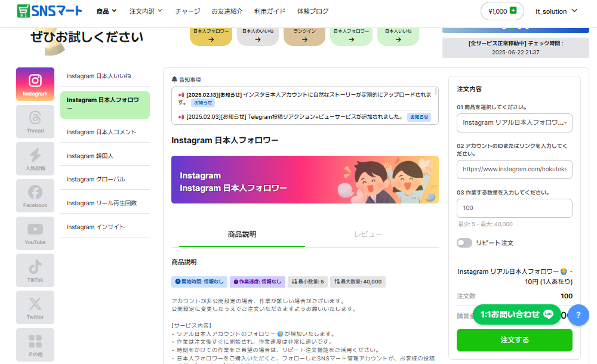The width and height of the screenshot is (597, 364).
Task: Open the Instagram リアル日本人フォロワー product select
Action: 515,122
